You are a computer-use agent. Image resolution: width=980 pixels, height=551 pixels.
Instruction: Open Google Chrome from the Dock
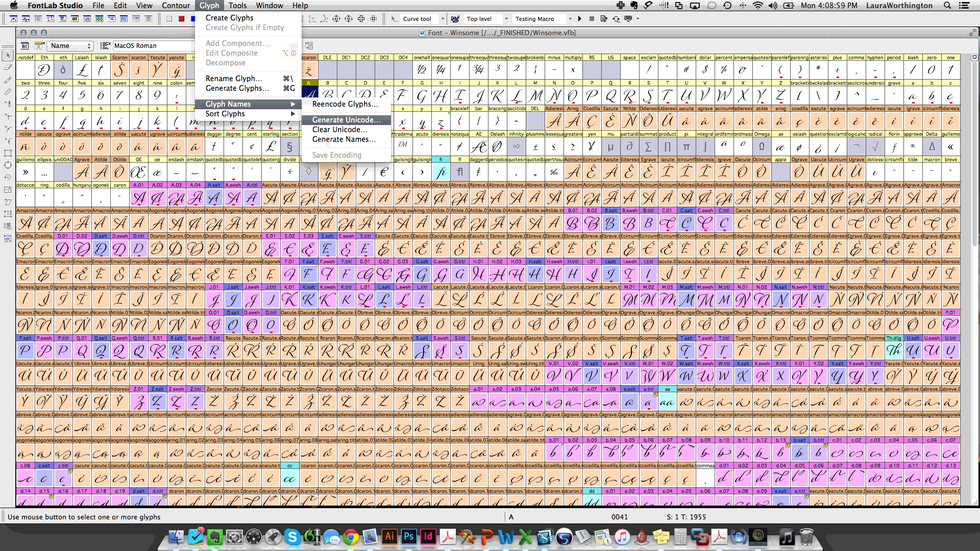[351, 536]
